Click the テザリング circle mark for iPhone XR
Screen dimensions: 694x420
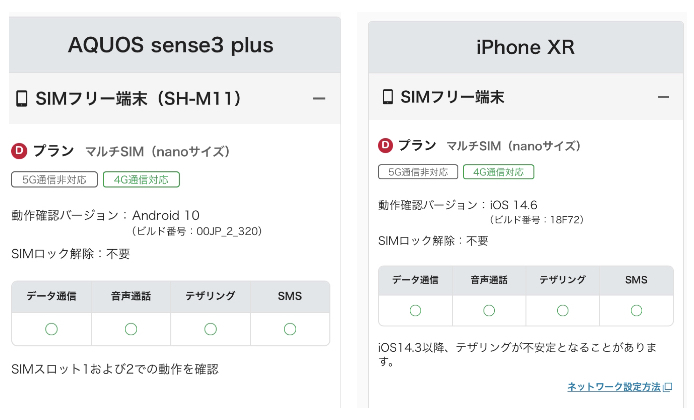[563, 310]
